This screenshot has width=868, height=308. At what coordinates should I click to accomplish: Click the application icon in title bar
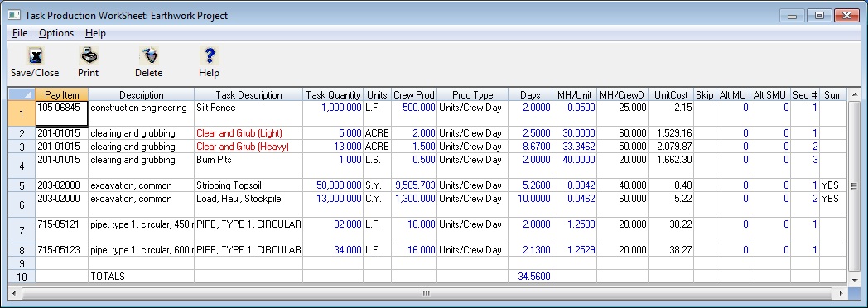14,16
